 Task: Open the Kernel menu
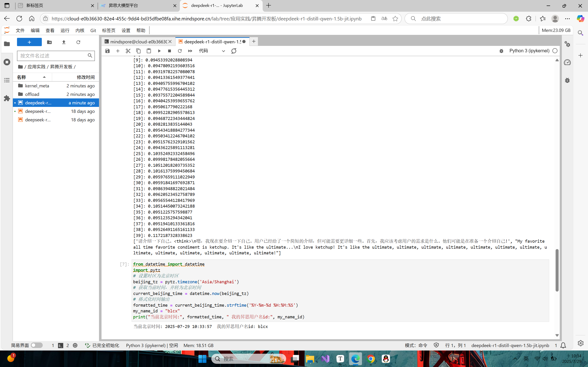80,30
